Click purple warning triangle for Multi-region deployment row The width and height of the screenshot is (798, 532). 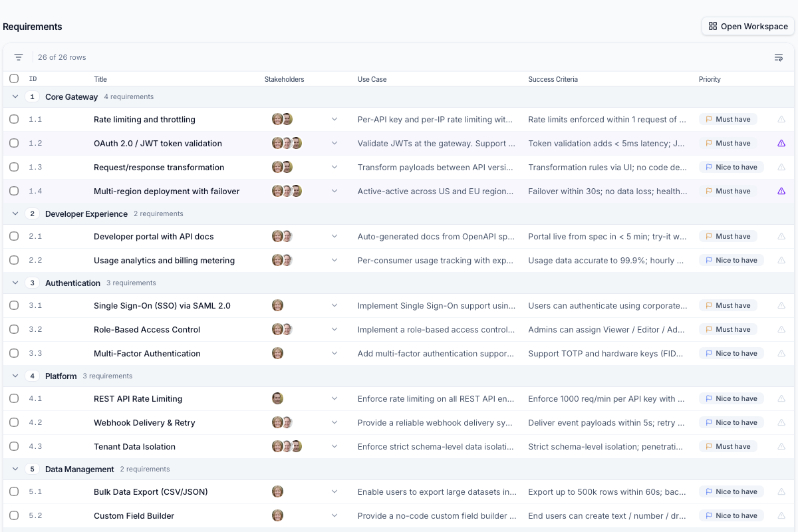tap(781, 192)
